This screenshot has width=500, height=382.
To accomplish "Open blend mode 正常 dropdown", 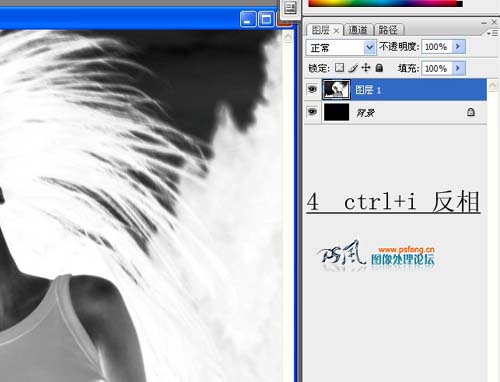I will pyautogui.click(x=341, y=48).
